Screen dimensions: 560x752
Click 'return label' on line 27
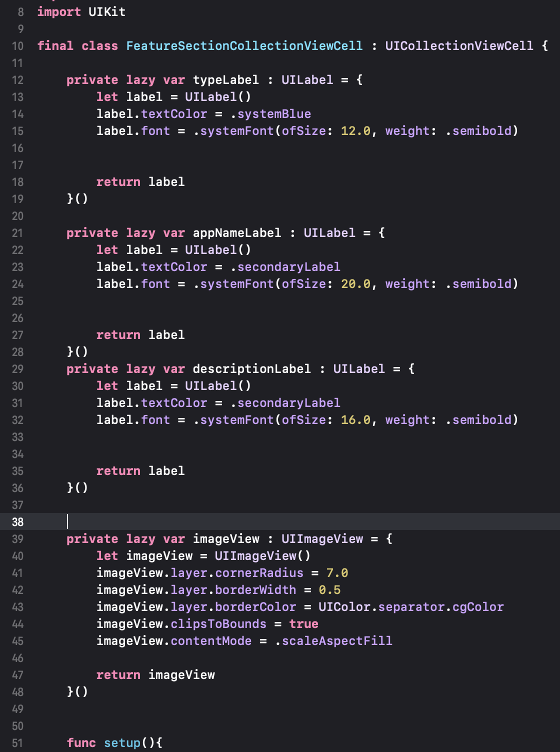(140, 335)
